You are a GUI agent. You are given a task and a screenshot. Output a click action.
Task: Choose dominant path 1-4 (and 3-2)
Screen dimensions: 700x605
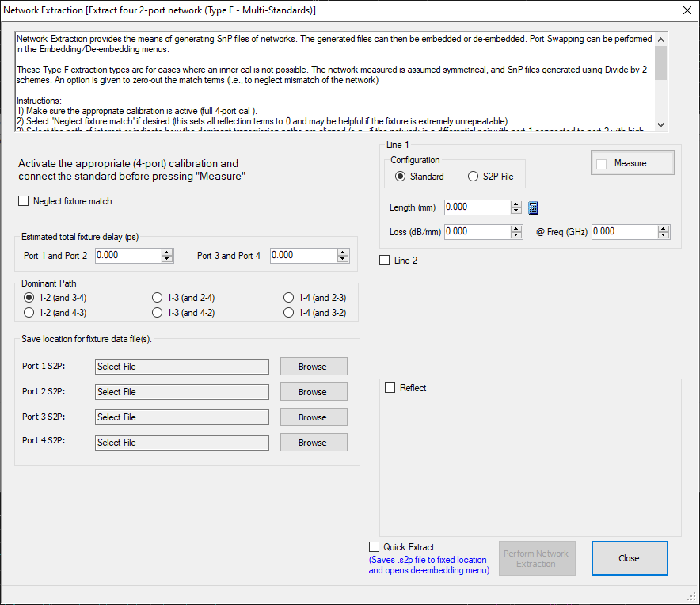tap(289, 312)
